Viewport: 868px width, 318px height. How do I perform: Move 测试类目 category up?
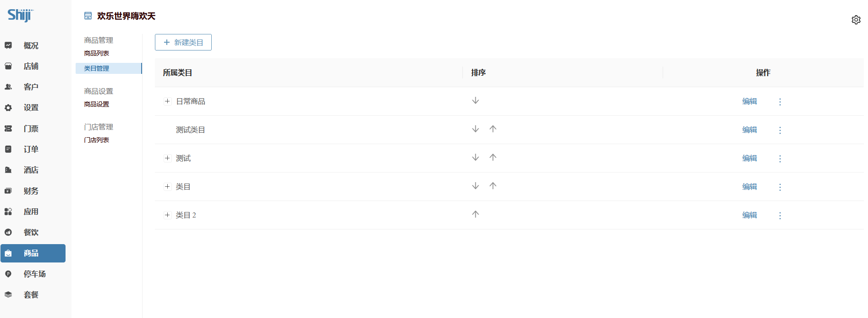[x=493, y=129]
